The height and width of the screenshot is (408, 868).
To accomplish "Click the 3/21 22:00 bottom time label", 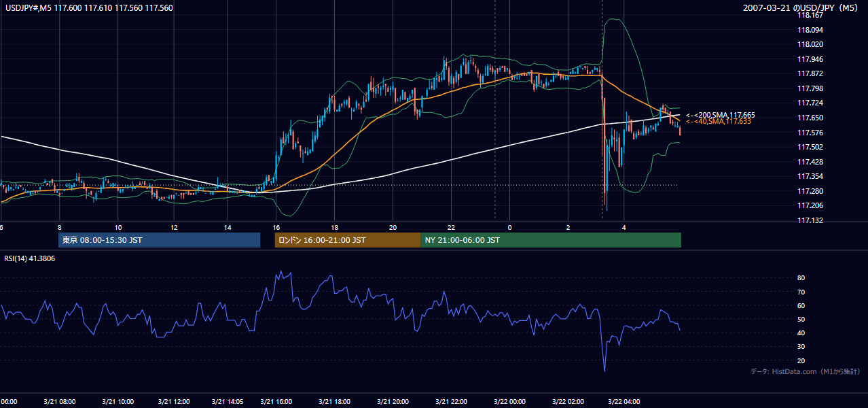I will [451, 402].
